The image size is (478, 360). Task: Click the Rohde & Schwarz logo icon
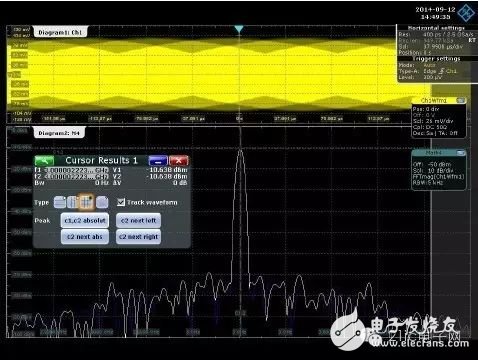pyautogui.click(x=466, y=13)
